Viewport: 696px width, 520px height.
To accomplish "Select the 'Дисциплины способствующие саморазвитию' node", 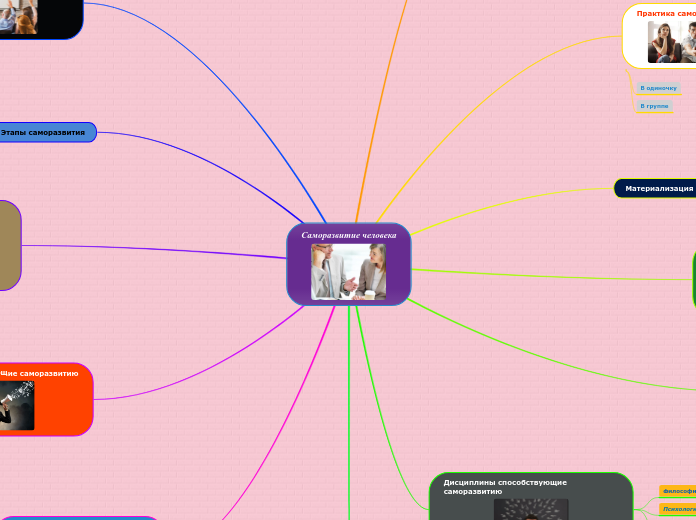I will (x=531, y=496).
